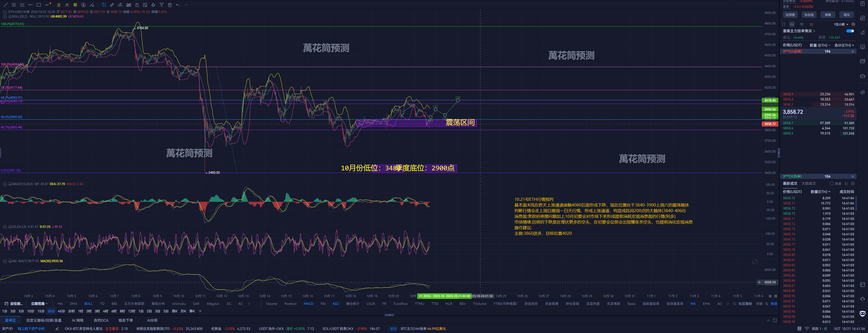Toggle the 查看主力挂单情况 switch off
Viewport: 868px width, 333px height.
(850, 31)
